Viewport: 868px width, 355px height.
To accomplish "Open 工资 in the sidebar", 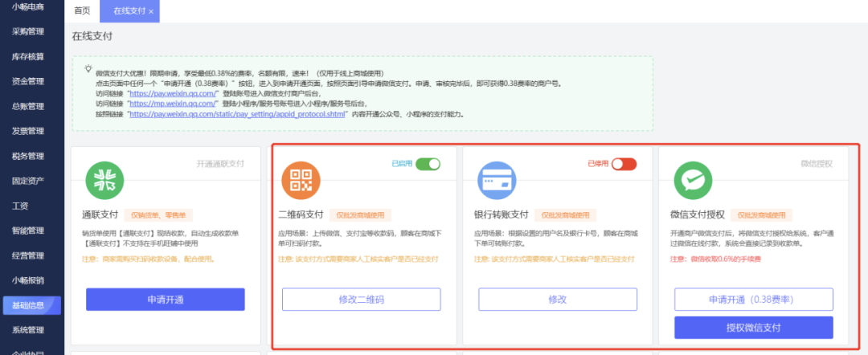I will pos(20,206).
